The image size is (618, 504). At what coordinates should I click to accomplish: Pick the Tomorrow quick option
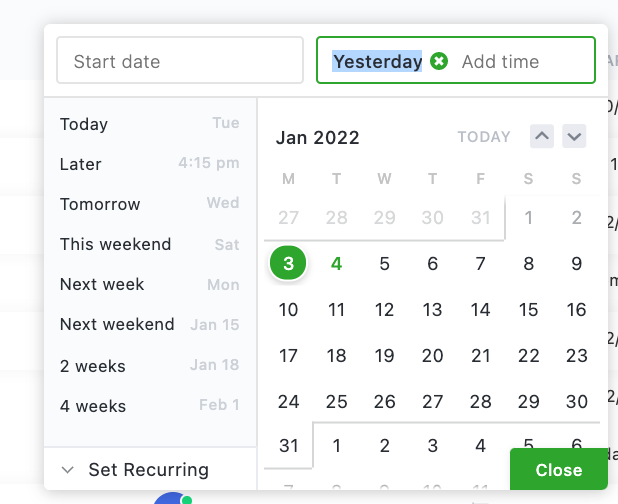[x=150, y=204]
